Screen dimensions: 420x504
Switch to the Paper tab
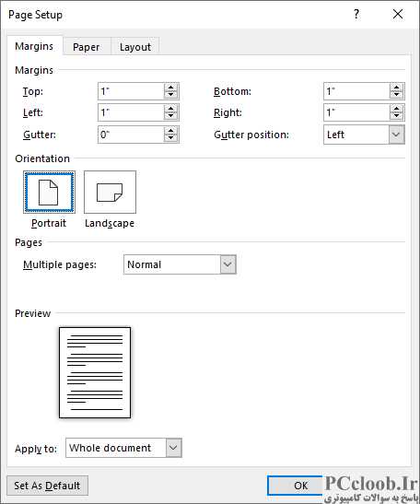coord(87,47)
